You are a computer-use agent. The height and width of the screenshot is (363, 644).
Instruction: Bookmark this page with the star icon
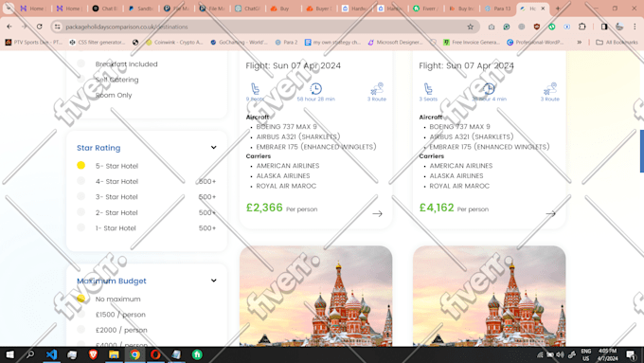coord(471,27)
